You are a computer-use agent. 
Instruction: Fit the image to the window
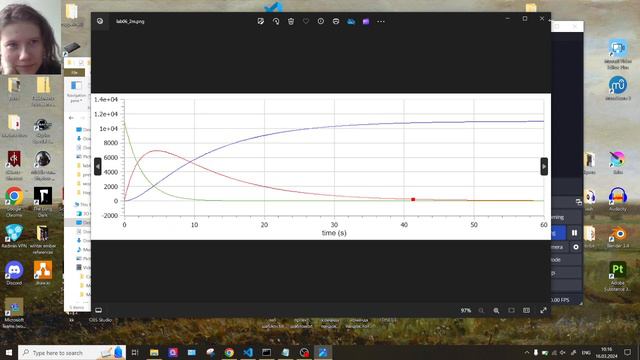coord(511,311)
